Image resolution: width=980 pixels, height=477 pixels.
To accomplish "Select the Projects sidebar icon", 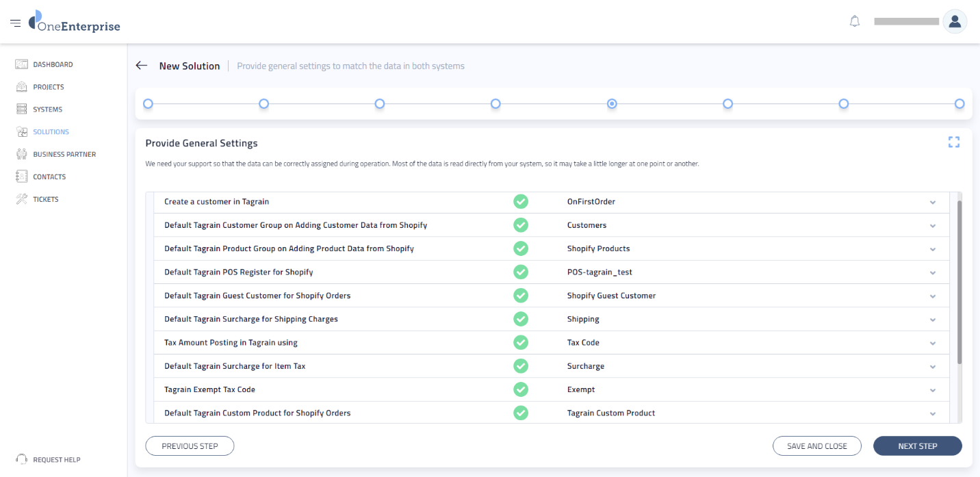I will pyautogui.click(x=21, y=86).
